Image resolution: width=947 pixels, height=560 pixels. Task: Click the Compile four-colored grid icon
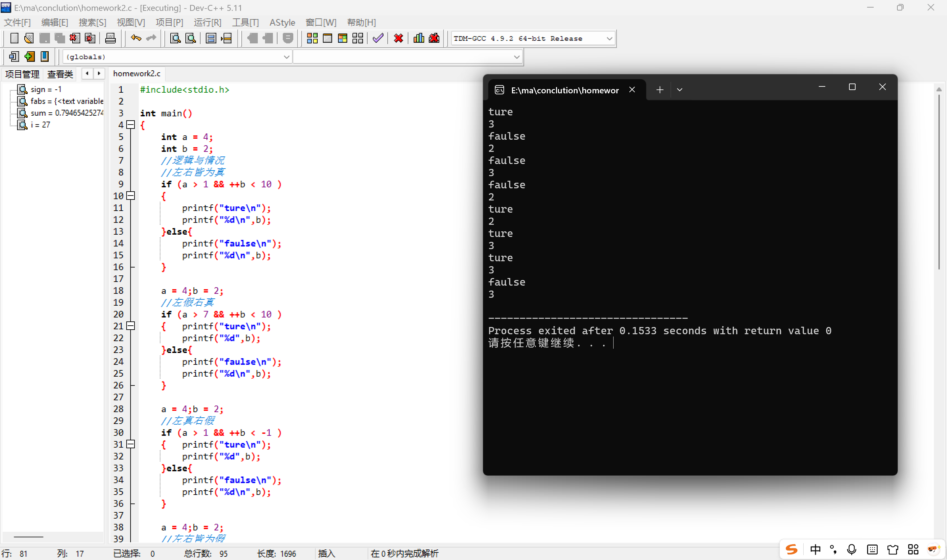point(312,38)
